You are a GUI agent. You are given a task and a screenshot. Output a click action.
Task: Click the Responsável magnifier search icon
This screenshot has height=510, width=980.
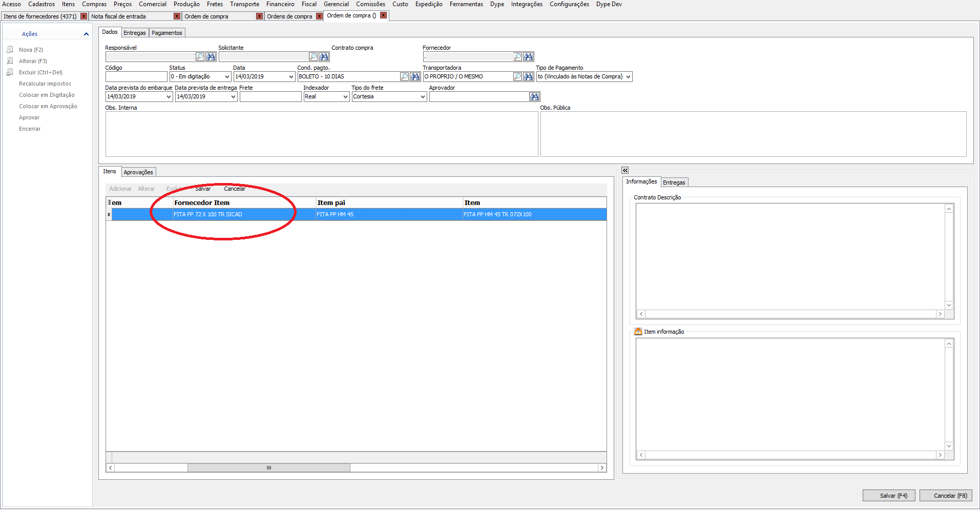click(200, 56)
